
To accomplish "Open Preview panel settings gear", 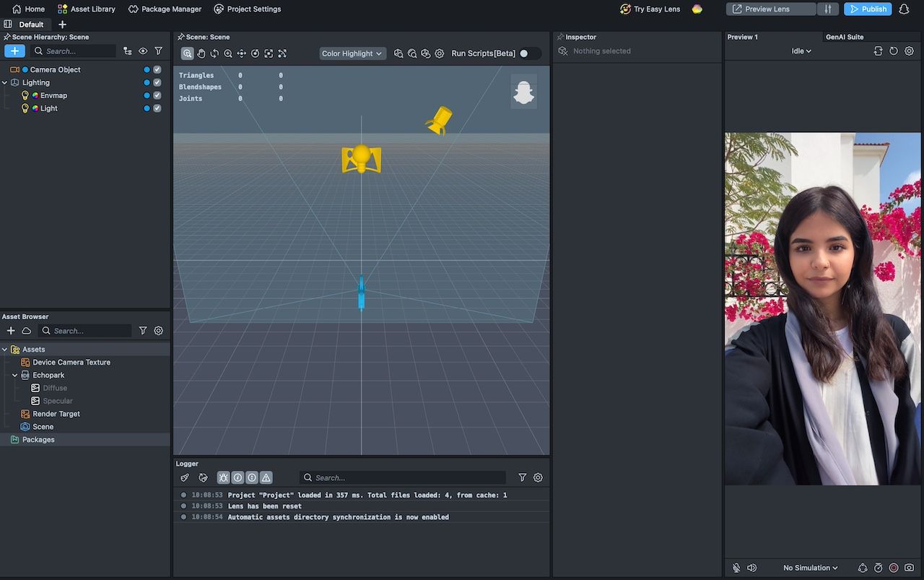I will pyautogui.click(x=910, y=51).
